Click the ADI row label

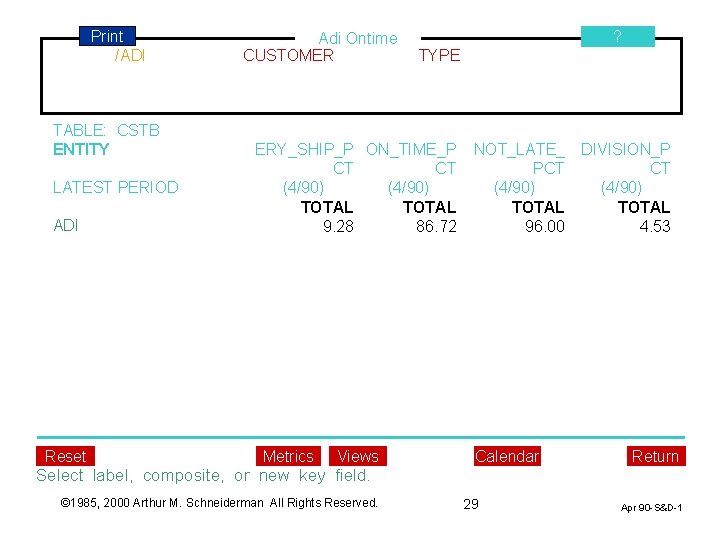tap(66, 225)
